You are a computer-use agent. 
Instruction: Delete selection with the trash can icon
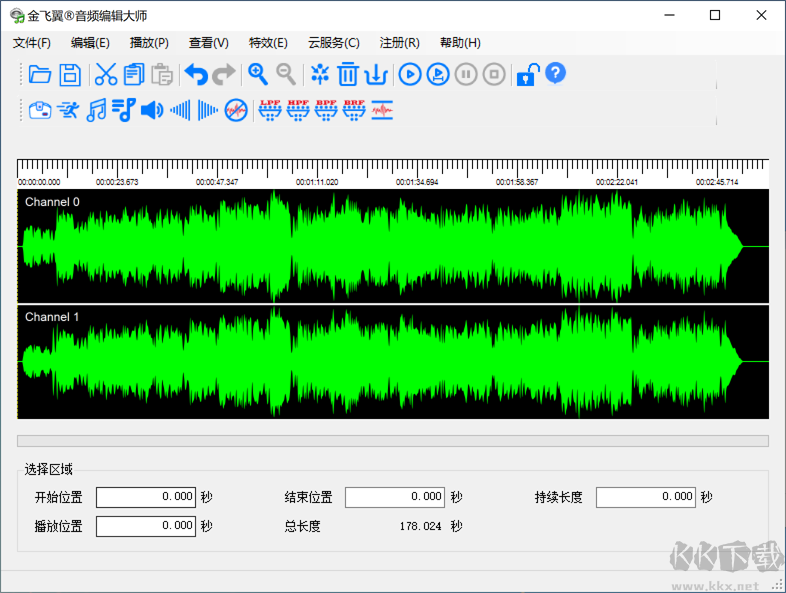click(348, 74)
